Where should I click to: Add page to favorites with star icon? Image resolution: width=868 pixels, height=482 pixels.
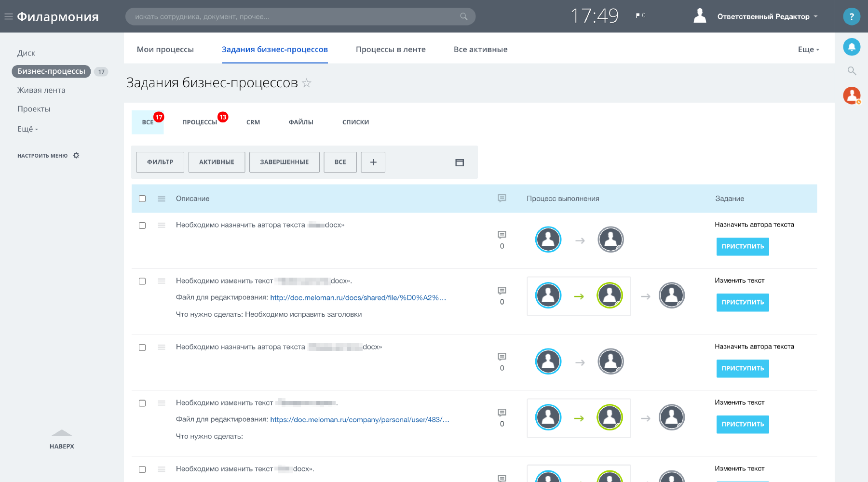coord(307,83)
